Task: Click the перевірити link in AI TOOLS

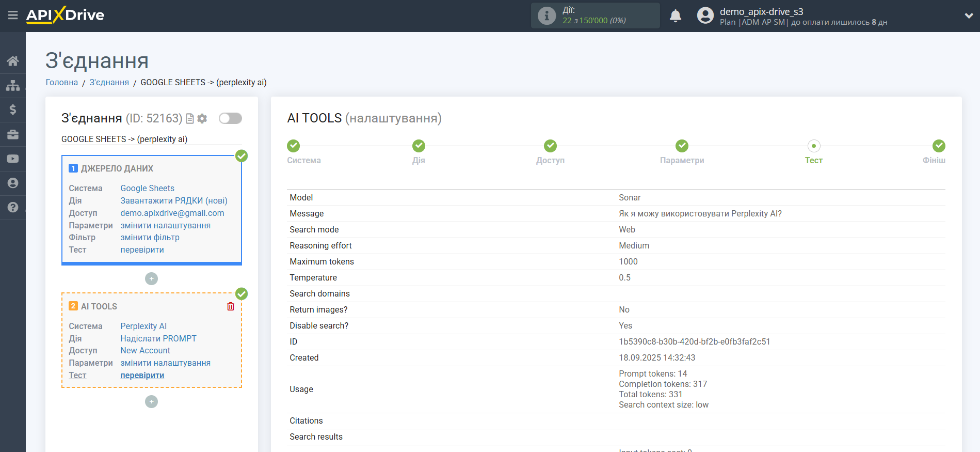Action: tap(142, 375)
